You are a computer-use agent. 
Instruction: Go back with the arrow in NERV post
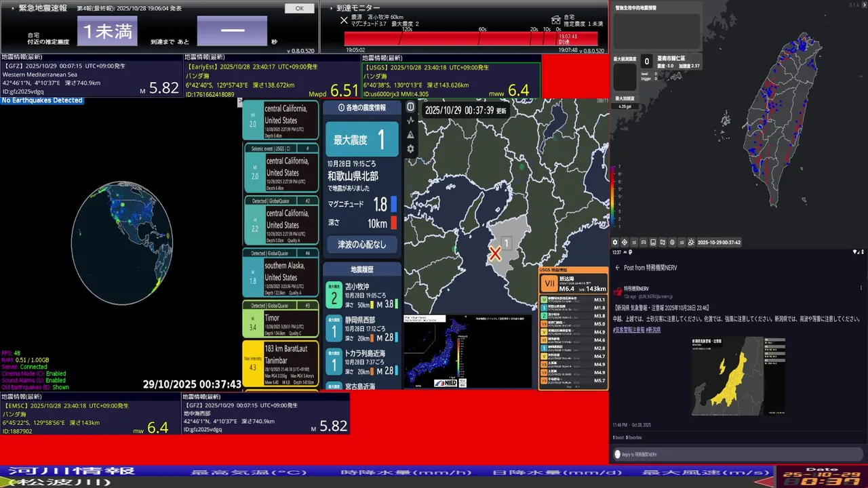tap(617, 268)
